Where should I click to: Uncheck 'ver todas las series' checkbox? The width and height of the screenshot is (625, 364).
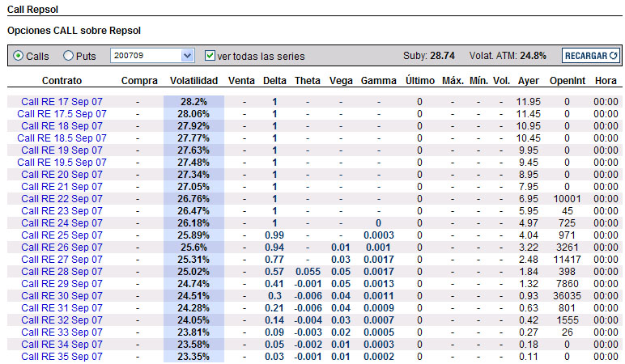point(210,55)
